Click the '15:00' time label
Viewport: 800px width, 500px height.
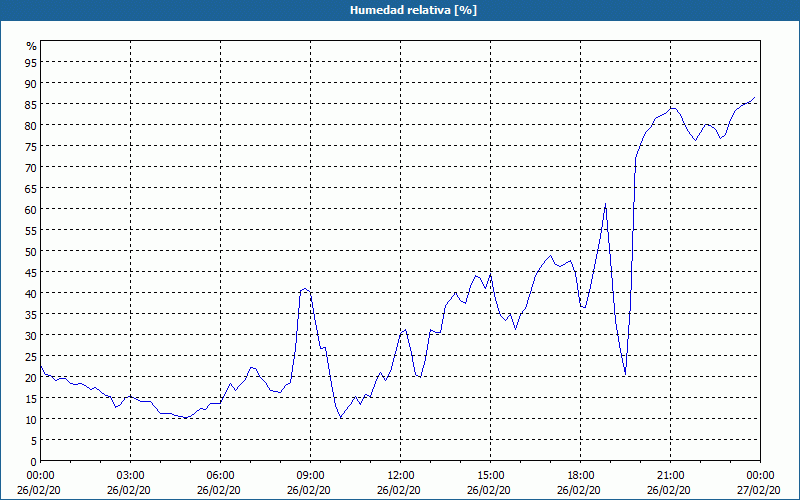point(491,476)
